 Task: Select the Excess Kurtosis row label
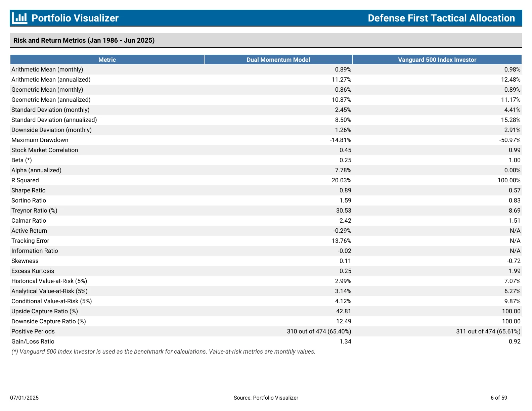pos(33,271)
